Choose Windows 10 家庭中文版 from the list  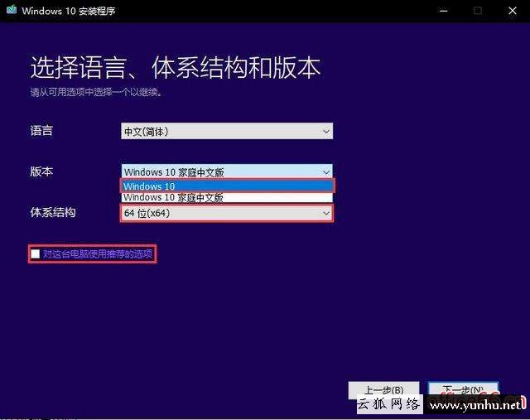[227, 197]
